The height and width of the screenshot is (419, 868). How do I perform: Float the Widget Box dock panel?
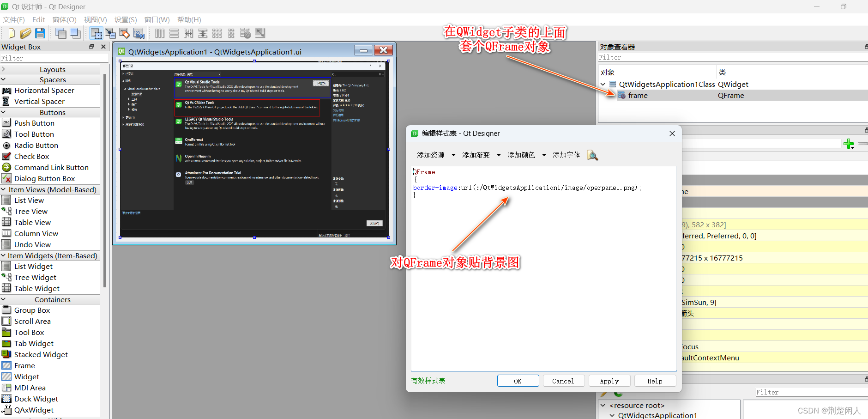(91, 47)
